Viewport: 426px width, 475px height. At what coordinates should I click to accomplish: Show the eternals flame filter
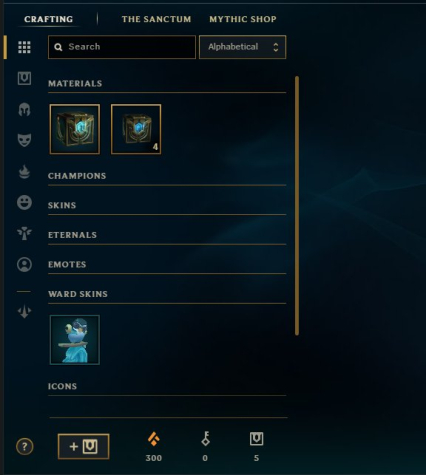pos(24,172)
